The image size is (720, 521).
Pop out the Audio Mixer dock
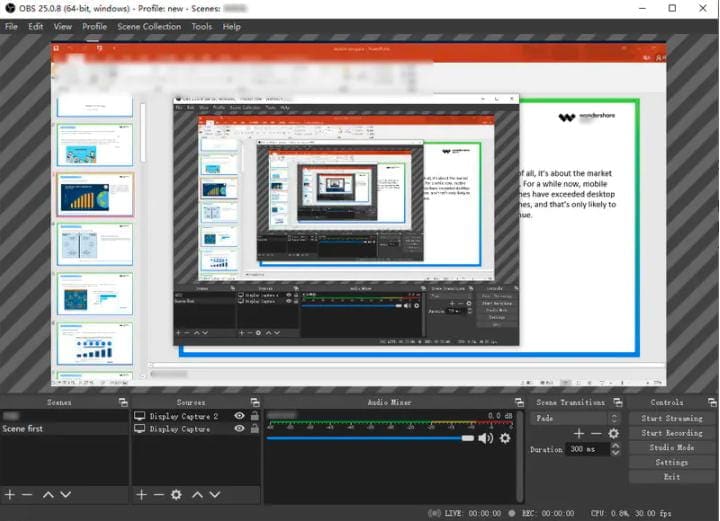tap(519, 403)
